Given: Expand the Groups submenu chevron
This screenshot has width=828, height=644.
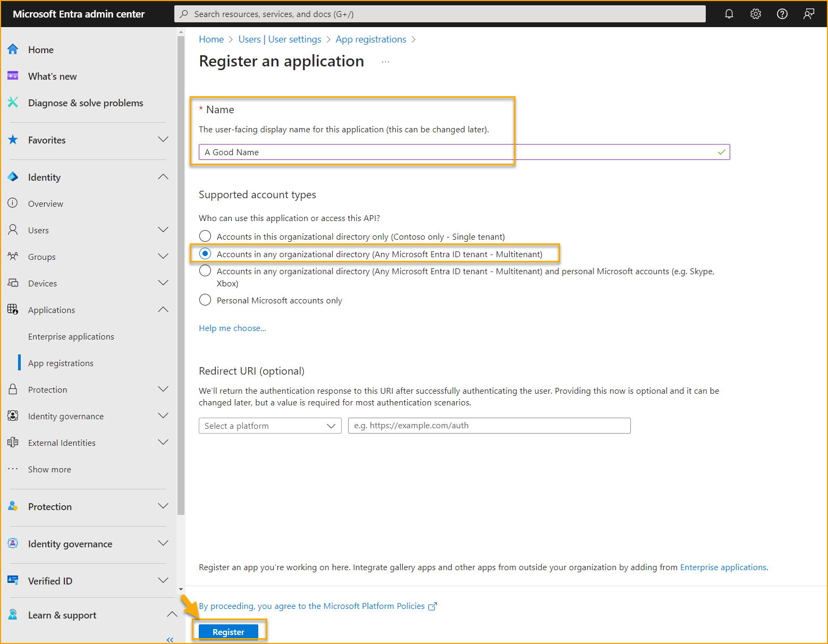Looking at the screenshot, I should [x=163, y=256].
